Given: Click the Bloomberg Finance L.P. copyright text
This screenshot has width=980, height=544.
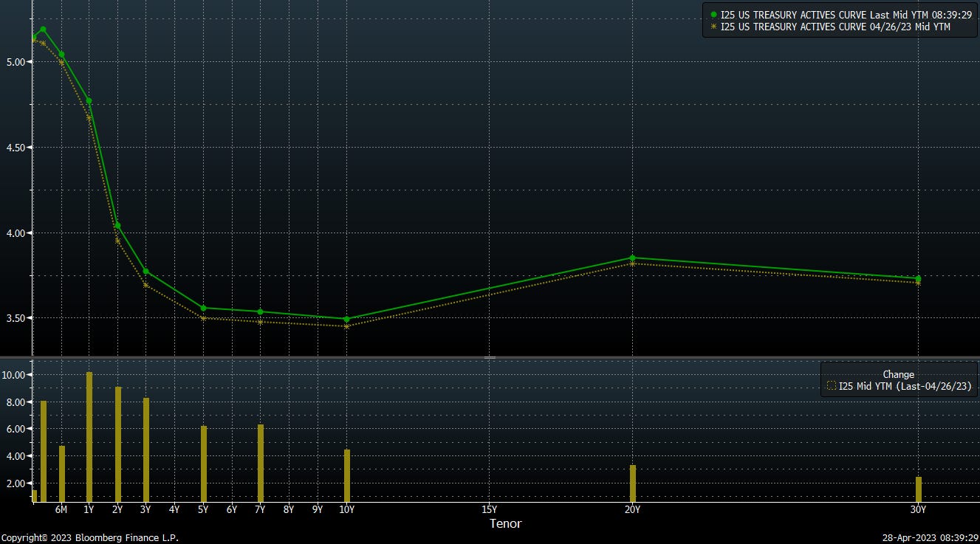Looking at the screenshot, I should [x=89, y=538].
